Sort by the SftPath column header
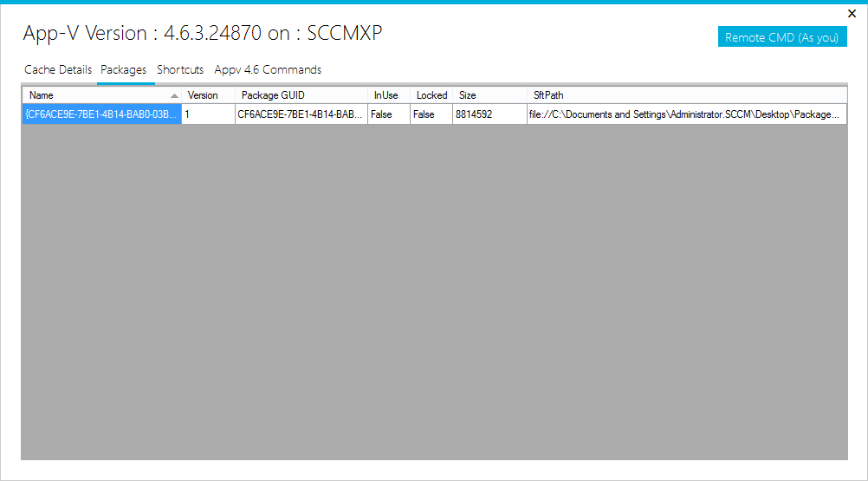Viewport: 868px width, 481px height. pos(687,95)
